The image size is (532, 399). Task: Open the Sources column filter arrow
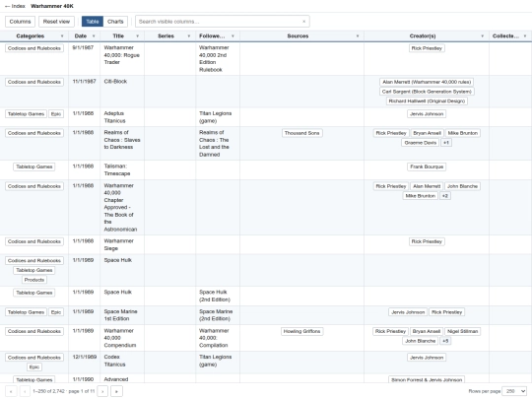tap(358, 36)
